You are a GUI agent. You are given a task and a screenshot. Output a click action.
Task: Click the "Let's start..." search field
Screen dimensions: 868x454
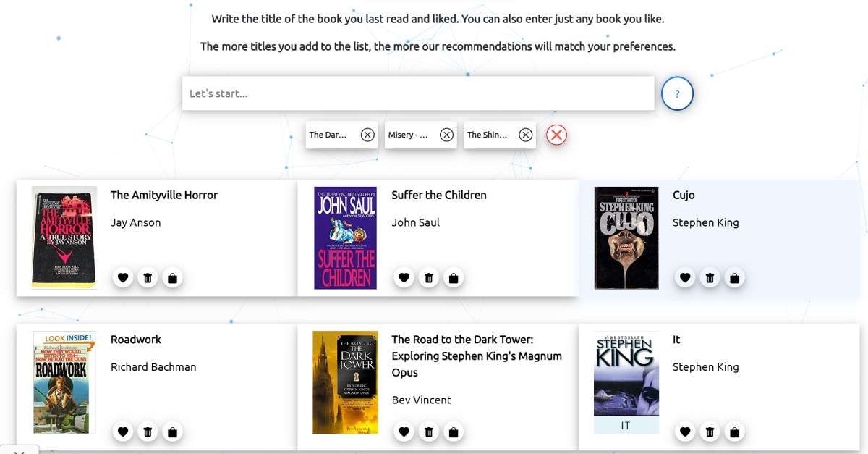coord(418,93)
